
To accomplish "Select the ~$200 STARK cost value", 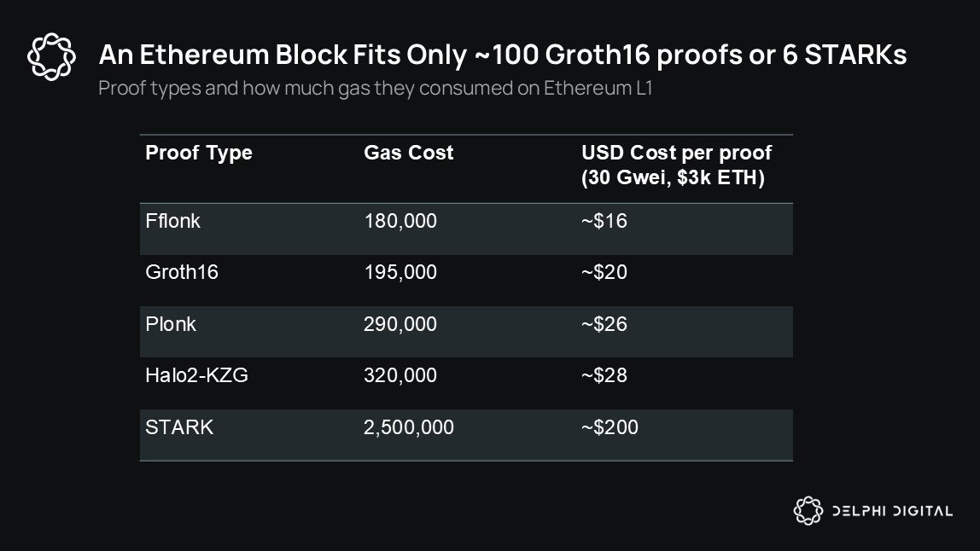I will (x=610, y=426).
